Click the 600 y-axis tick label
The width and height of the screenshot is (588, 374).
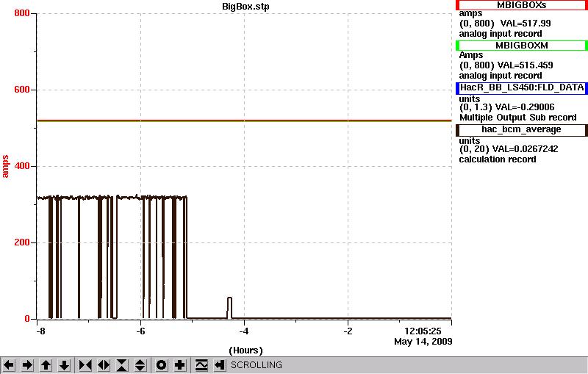[x=22, y=90]
